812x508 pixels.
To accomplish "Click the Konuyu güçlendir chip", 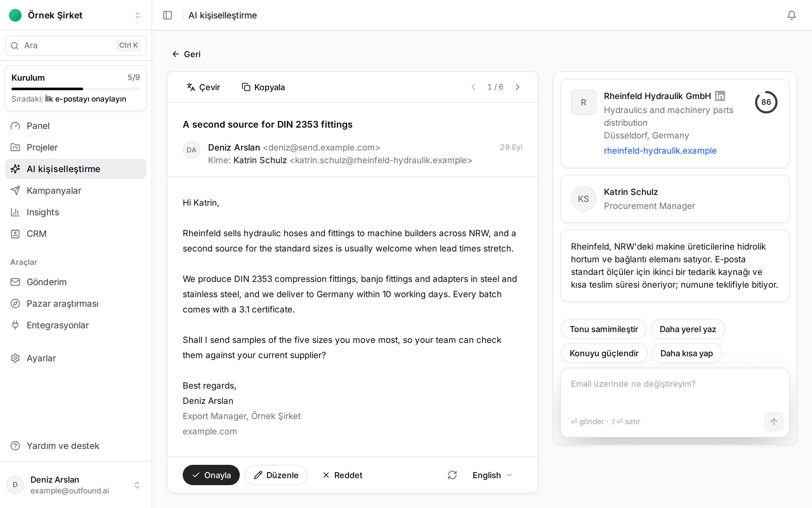I will 604,353.
